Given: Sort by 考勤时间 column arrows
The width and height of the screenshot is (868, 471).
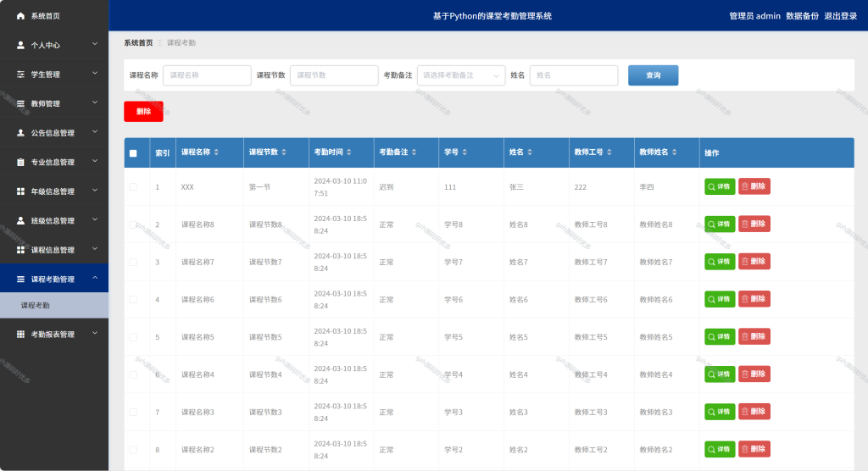Looking at the screenshot, I should [348, 152].
